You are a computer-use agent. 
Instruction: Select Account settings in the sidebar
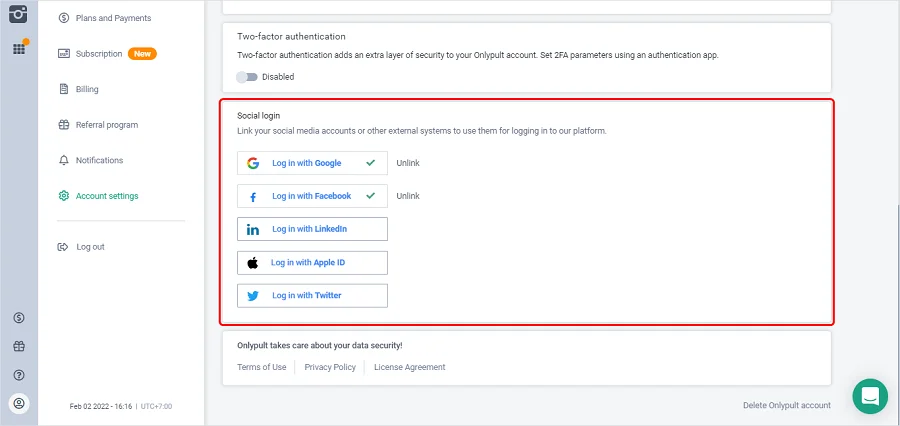[x=107, y=196]
